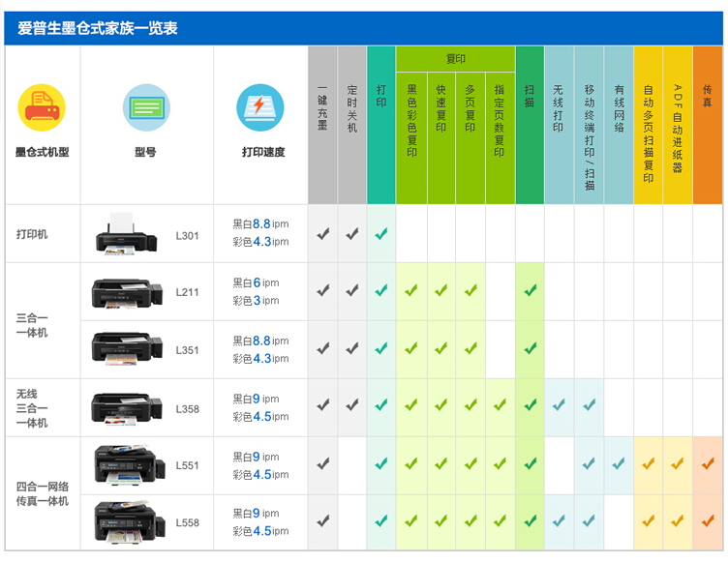Click the L551 ADF orange checkmark
Screen dimensions: 728x563
(678, 463)
